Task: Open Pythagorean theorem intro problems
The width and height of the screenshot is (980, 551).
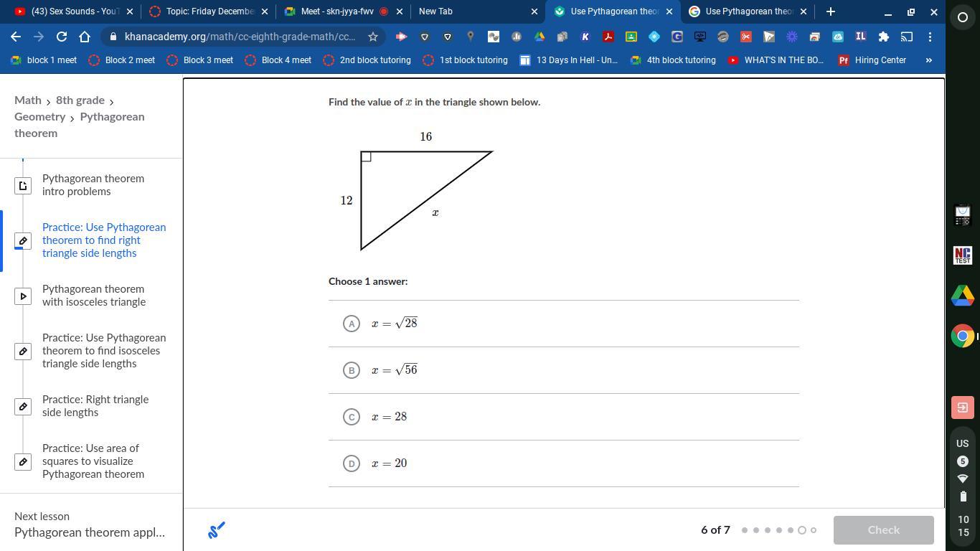Action: pyautogui.click(x=93, y=185)
